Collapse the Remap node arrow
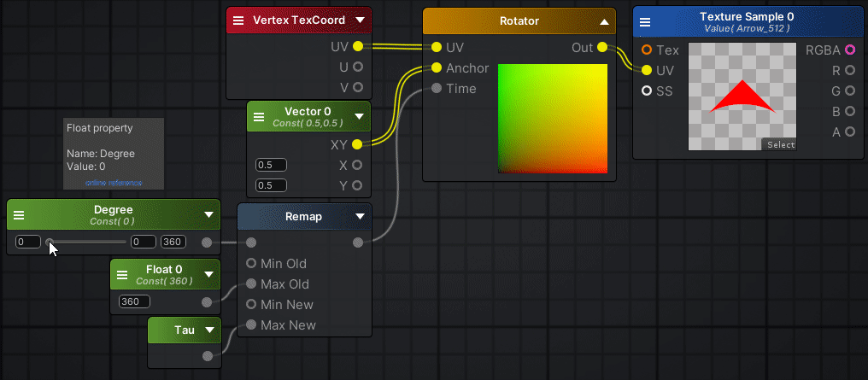Viewport: 868px width, 380px height. pos(360,216)
